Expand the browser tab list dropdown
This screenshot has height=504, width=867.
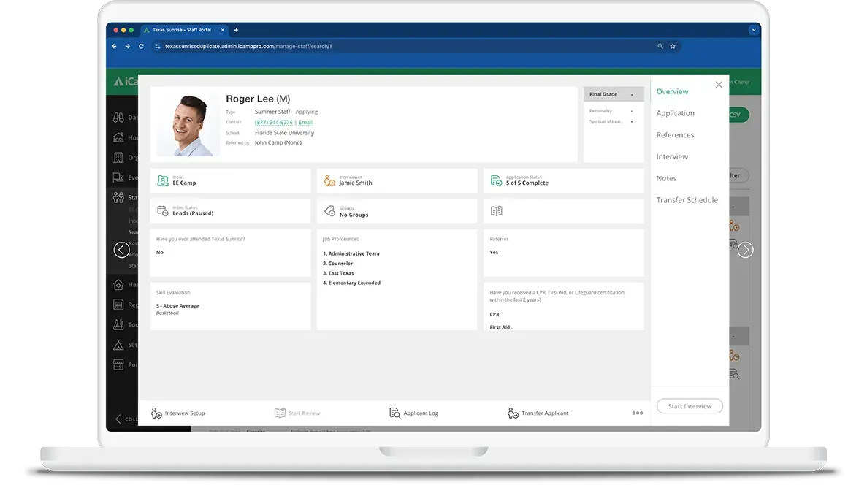pyautogui.click(x=753, y=30)
